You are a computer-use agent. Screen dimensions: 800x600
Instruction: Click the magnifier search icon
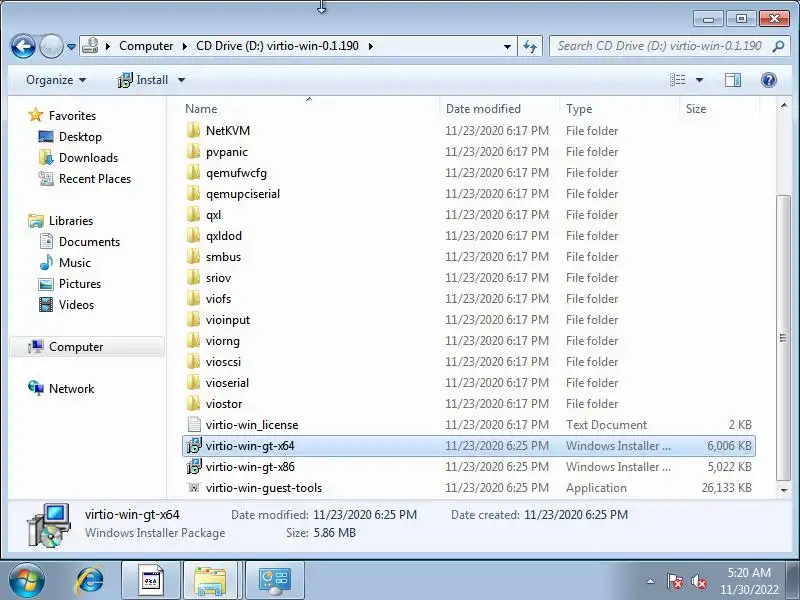coord(778,46)
